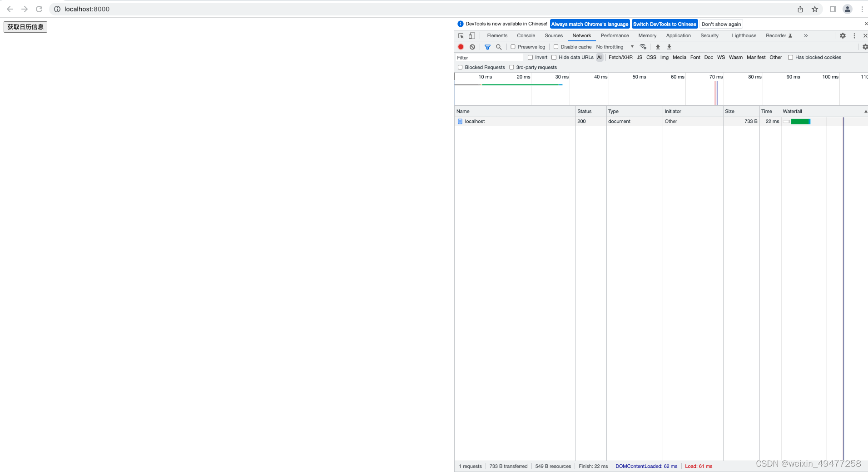Filter requests by Font type

(x=695, y=57)
